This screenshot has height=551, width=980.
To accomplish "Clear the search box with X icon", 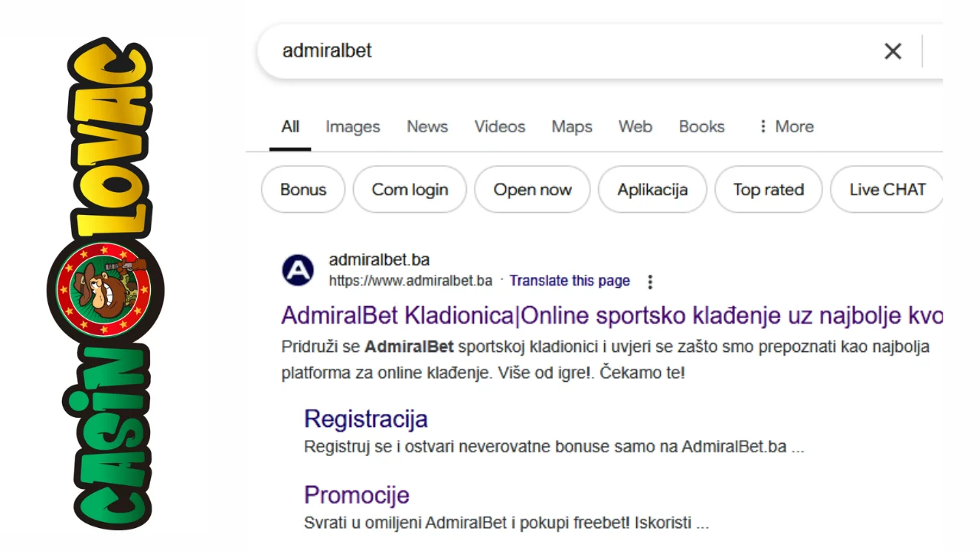I will [893, 51].
